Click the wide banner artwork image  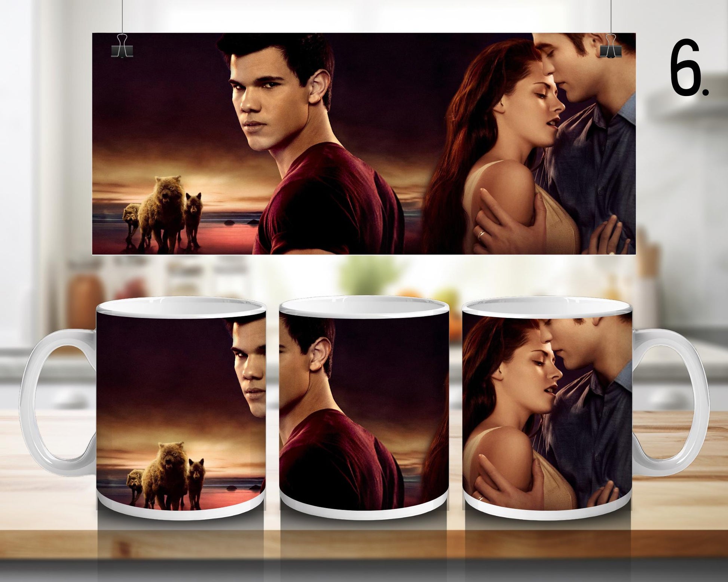click(x=364, y=144)
